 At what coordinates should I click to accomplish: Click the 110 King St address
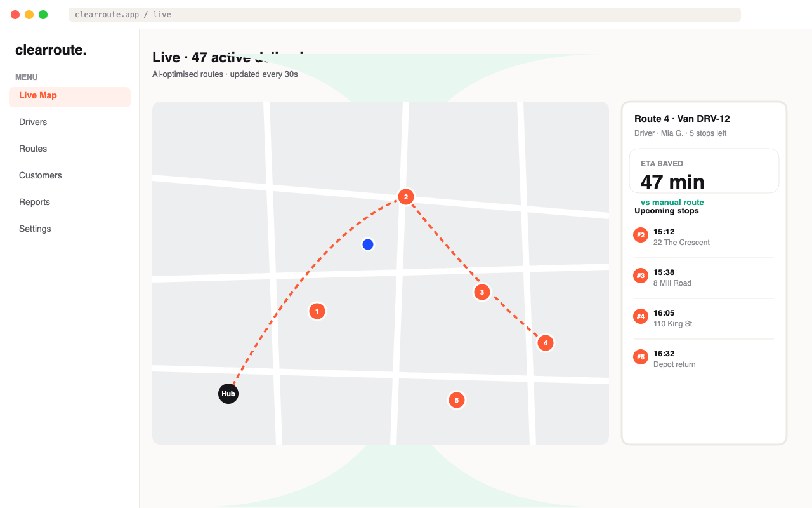click(x=672, y=324)
